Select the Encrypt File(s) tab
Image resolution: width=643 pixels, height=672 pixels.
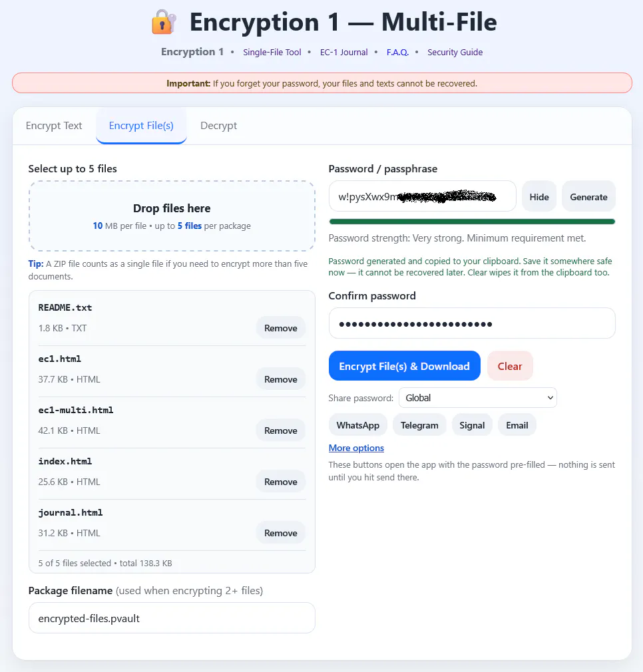[141, 126]
